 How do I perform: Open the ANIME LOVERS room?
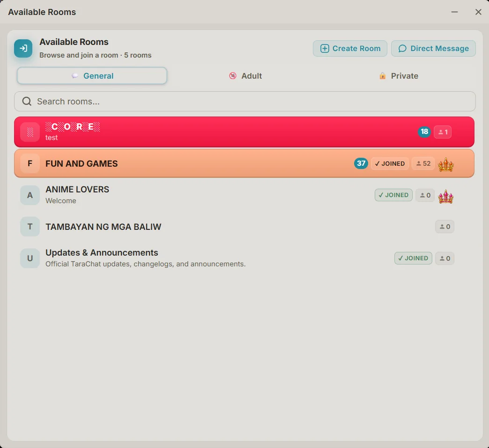point(244,195)
